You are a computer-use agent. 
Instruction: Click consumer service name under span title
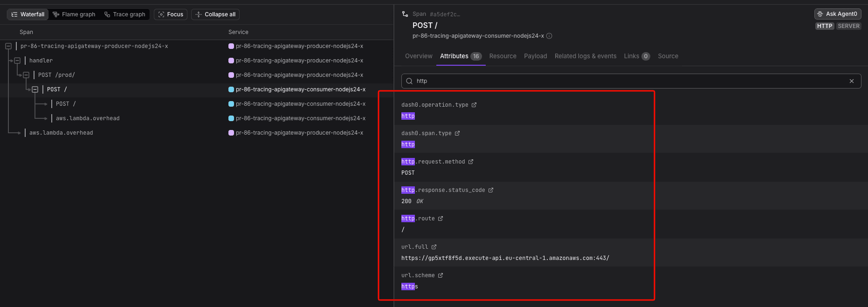(478, 36)
